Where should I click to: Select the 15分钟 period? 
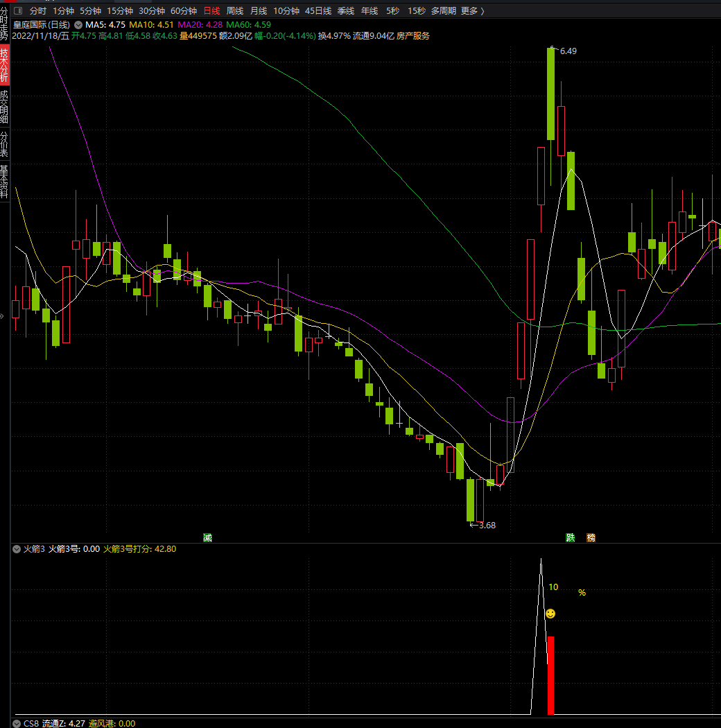(120, 10)
